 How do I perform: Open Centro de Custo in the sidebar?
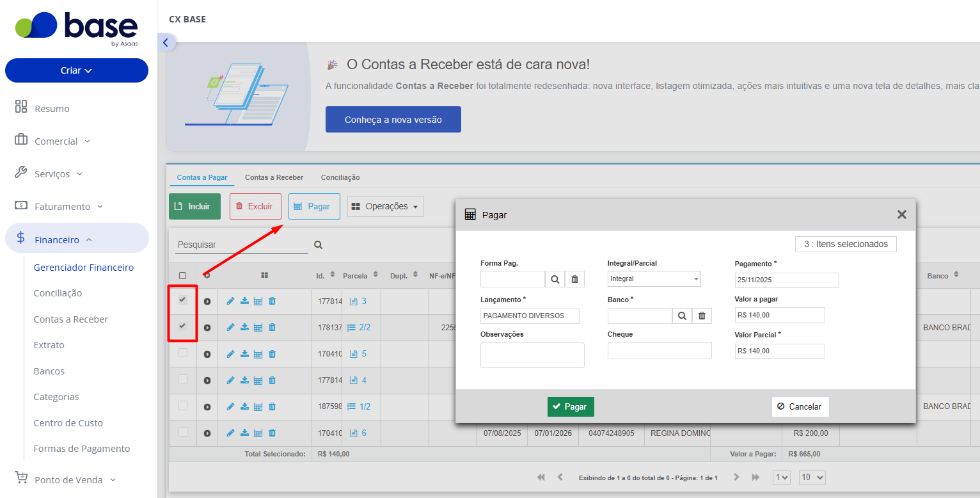68,423
